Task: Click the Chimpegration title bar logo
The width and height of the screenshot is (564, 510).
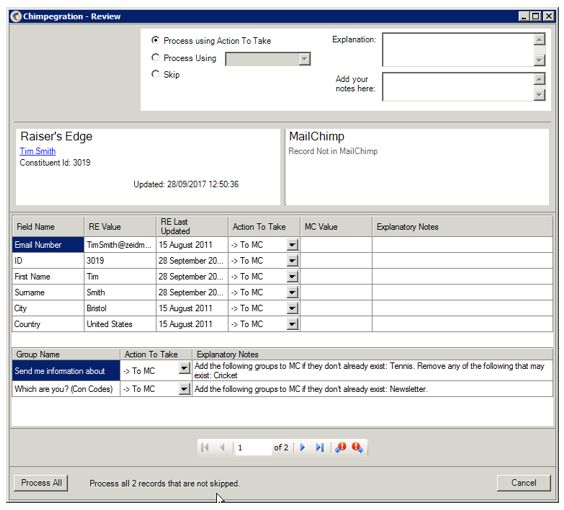Action: click(16, 17)
